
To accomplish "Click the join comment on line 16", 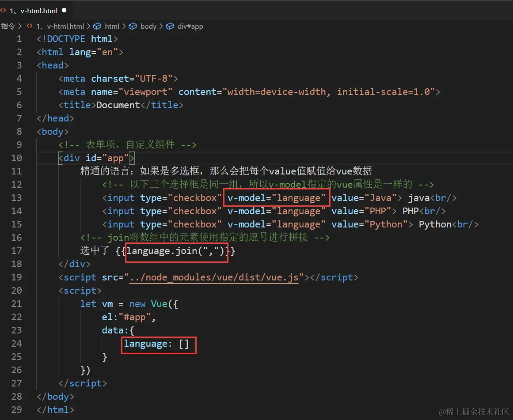I will (x=205, y=237).
